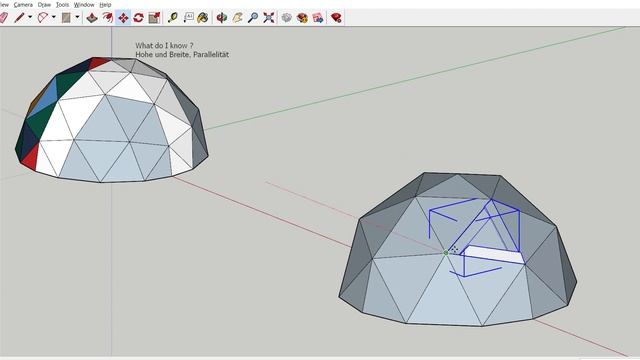This screenshot has height=360, width=640.
Task: Open the Tools menu
Action: click(x=62, y=4)
